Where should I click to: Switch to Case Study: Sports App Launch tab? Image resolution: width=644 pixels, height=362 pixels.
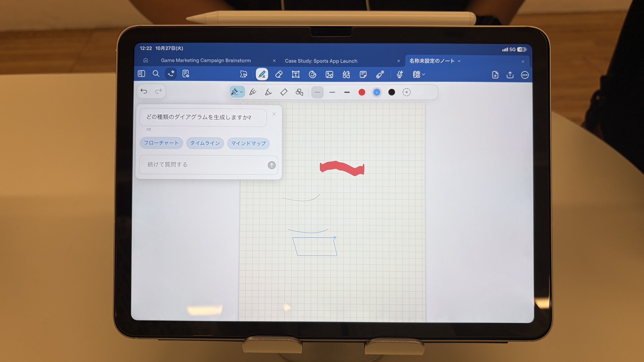(x=321, y=61)
